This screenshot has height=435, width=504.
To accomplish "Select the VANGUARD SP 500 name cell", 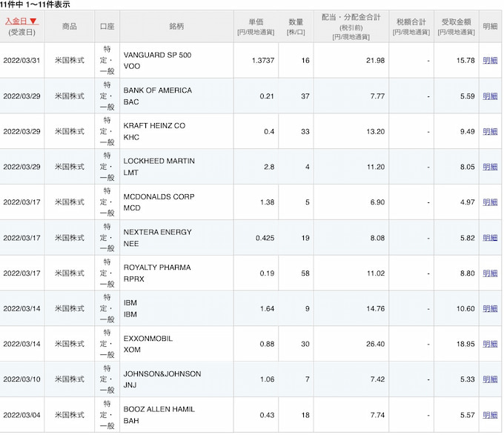I will coord(156,55).
